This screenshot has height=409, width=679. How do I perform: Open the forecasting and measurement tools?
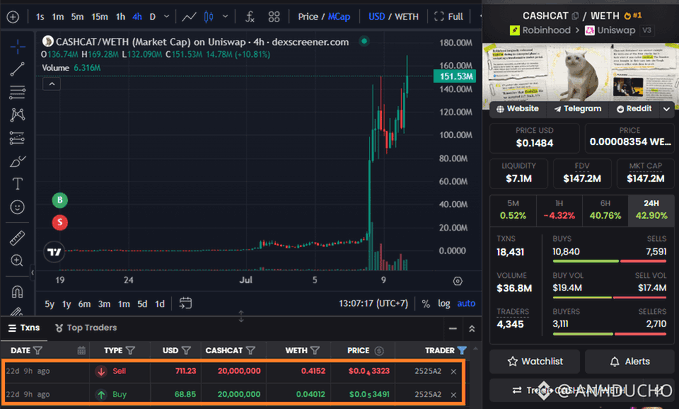click(17, 138)
